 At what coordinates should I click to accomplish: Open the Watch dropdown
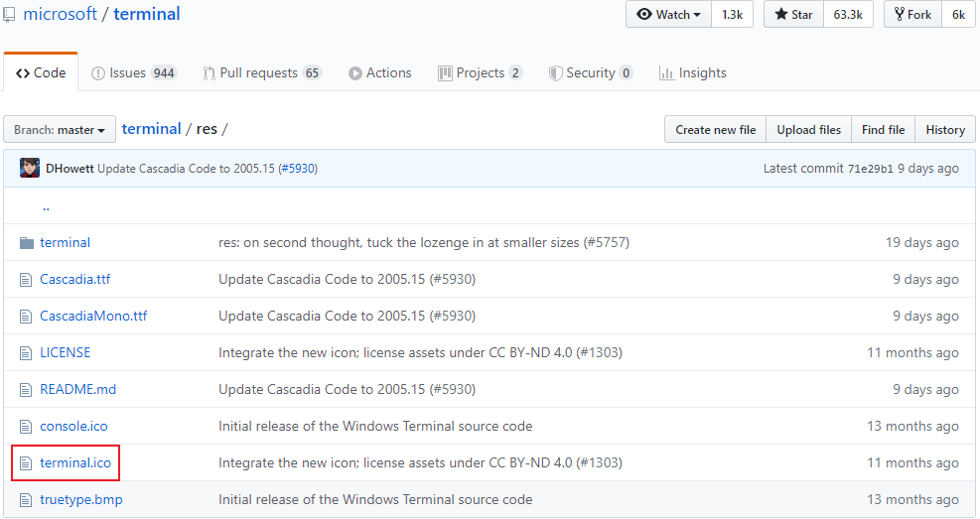tap(669, 14)
